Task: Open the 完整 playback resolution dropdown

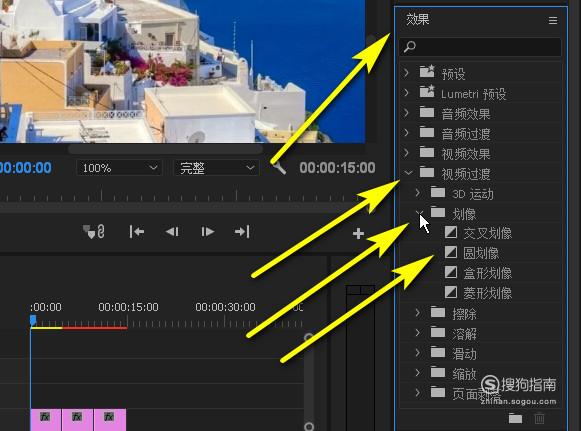Action: point(217,168)
